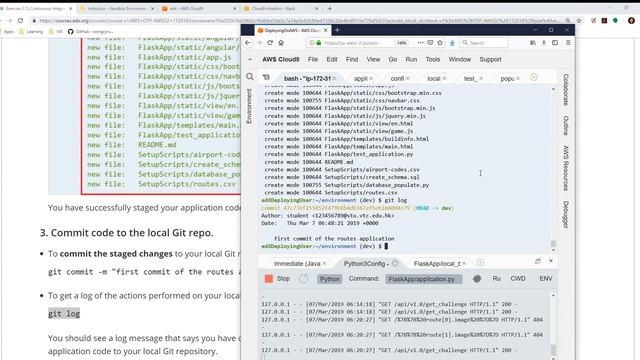Click the Firefox Search box

pos(484,42)
